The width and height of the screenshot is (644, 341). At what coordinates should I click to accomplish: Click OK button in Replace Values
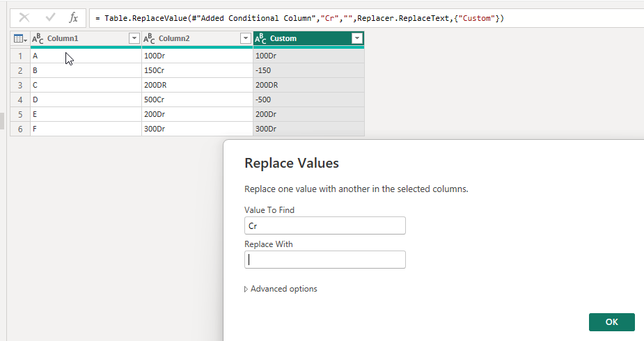point(612,322)
